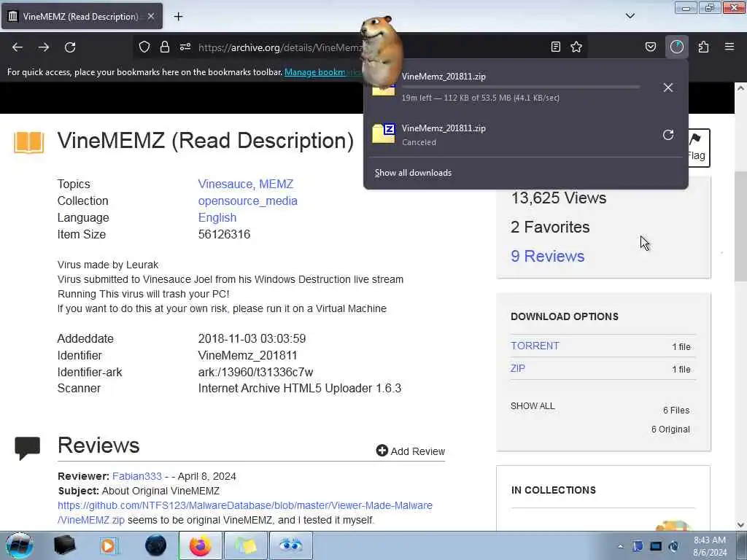The image size is (747, 560).
Task: Close the VineMEMZ tab
Action: [151, 16]
